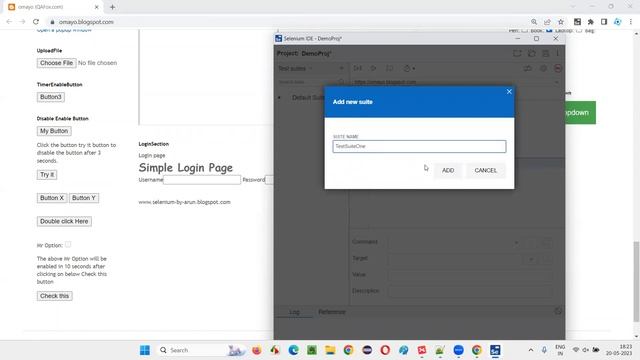Open base URL dropdown in Selenium IDE

tap(556, 82)
